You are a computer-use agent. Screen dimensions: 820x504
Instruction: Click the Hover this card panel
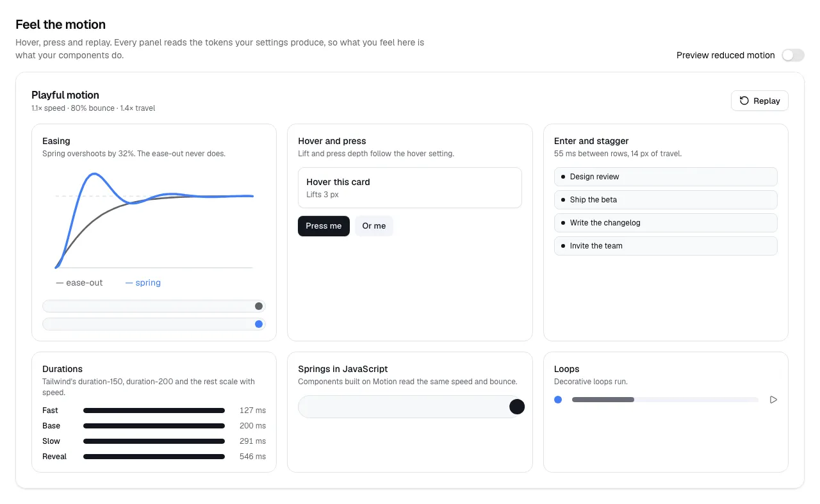tap(410, 188)
